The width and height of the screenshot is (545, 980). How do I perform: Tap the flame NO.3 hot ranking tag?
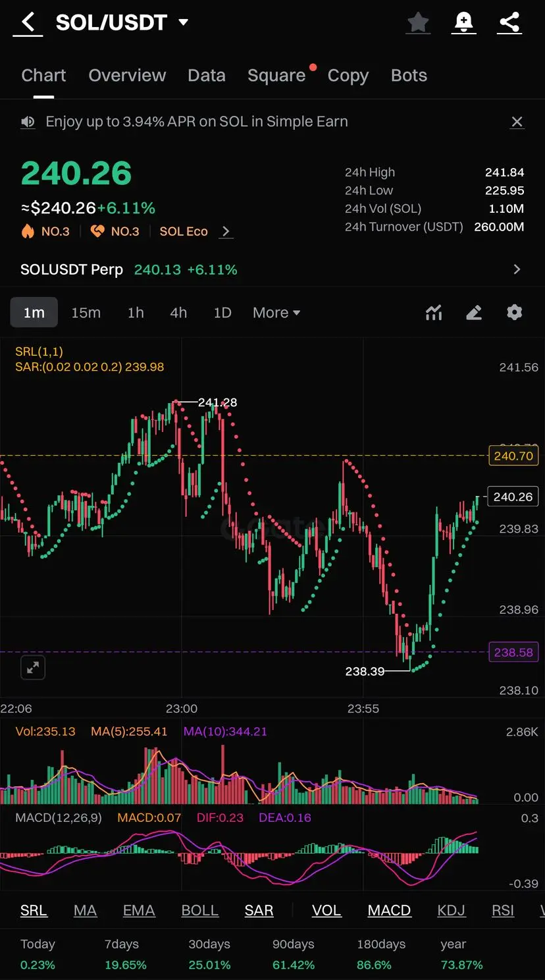coord(45,231)
